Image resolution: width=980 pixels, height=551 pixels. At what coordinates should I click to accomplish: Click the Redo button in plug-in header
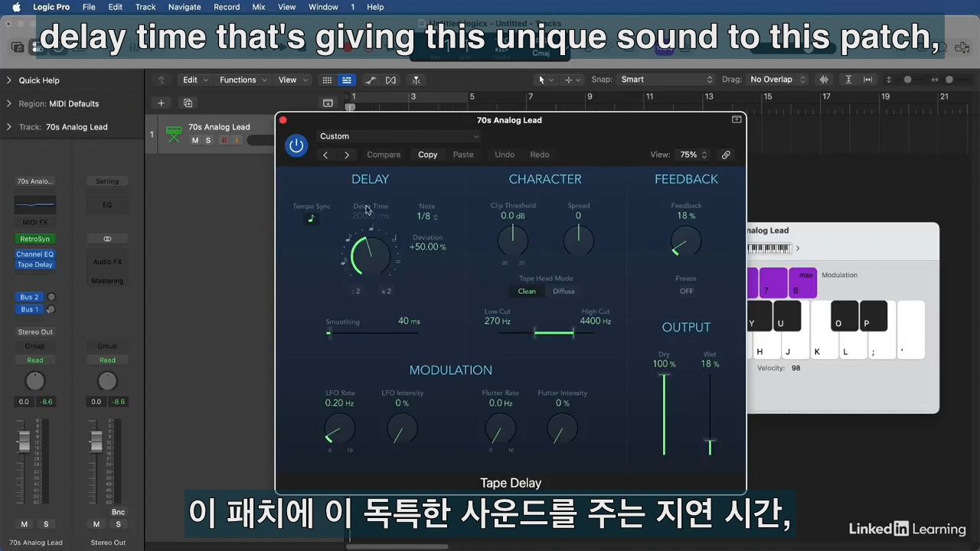540,155
